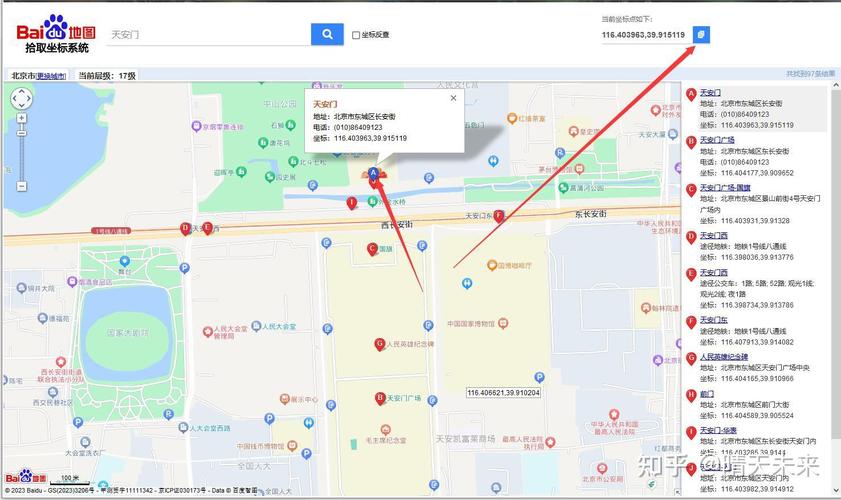Select red marker E on the map
841x500 pixels.
coord(208,229)
